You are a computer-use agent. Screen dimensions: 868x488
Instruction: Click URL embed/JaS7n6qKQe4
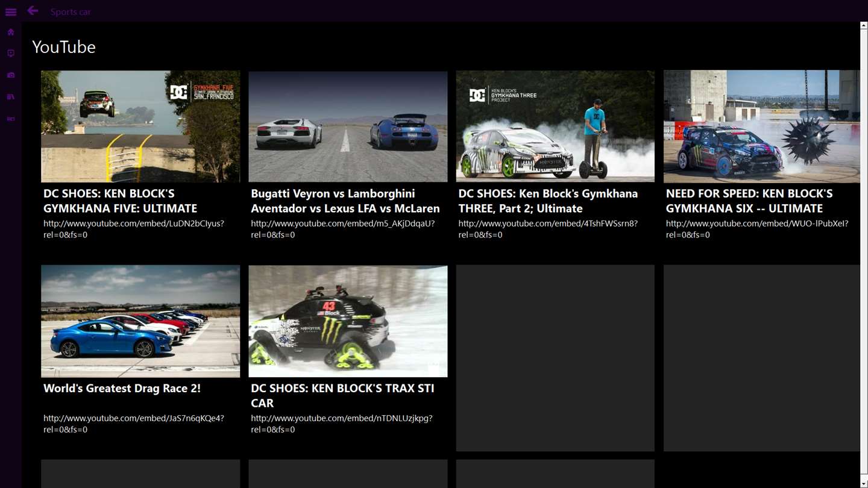pos(134,424)
